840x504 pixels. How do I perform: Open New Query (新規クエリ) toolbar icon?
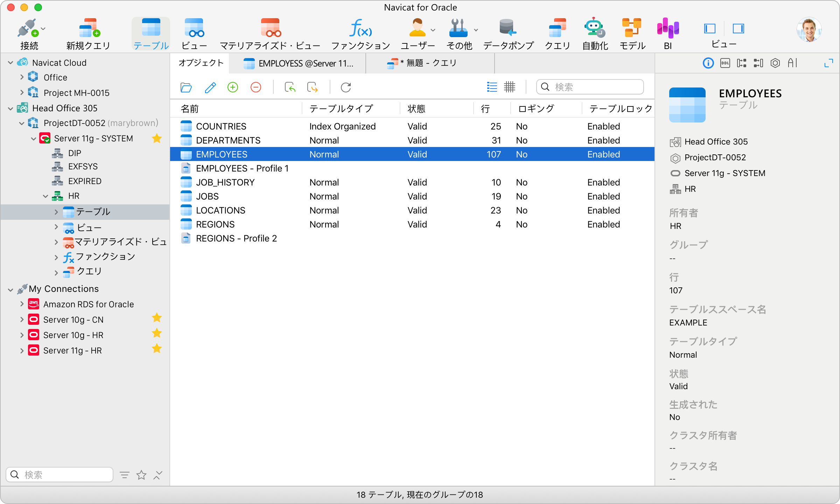89,28
